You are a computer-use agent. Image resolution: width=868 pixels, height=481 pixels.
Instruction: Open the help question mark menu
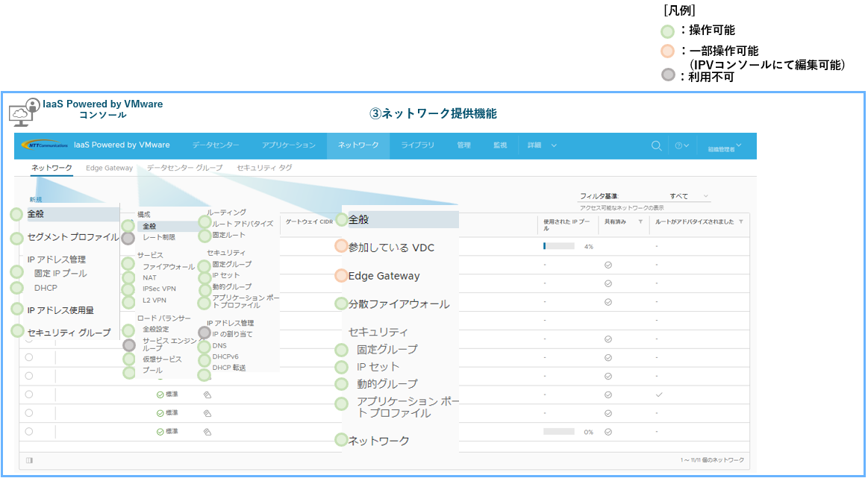[681, 146]
